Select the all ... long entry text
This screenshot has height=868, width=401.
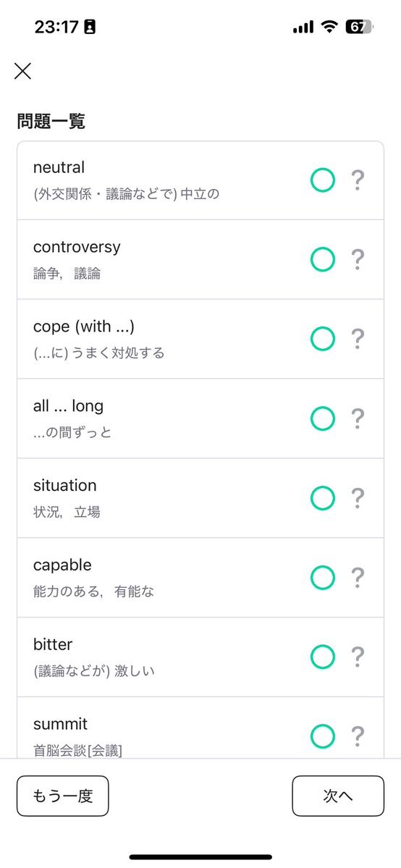click(68, 406)
